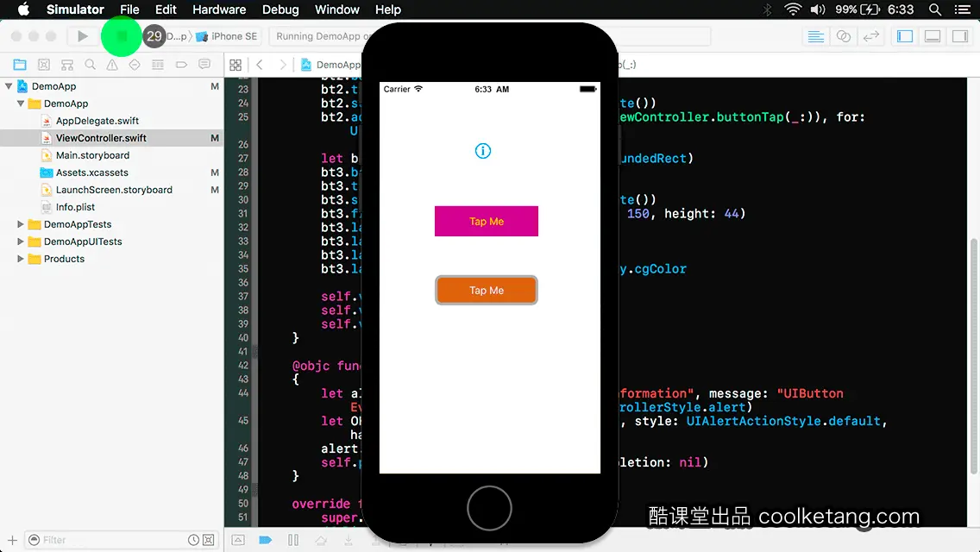Click the Stop button in Xcode toolbar
Screen dimensions: 980x552
coord(122,36)
